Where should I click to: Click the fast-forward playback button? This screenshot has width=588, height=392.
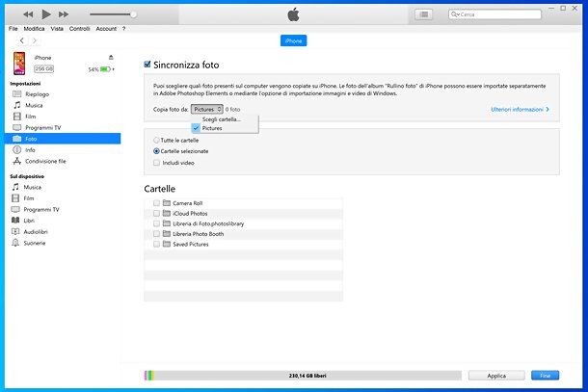[x=64, y=14]
